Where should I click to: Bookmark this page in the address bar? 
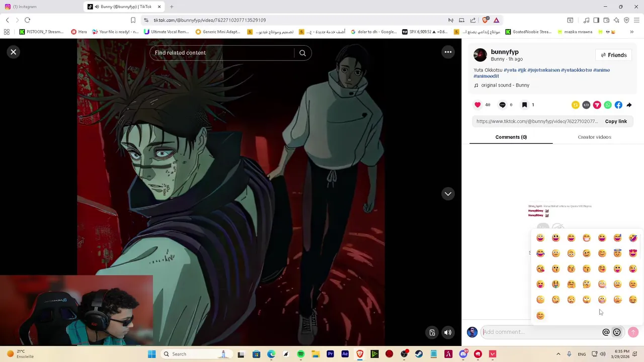pyautogui.click(x=133, y=20)
